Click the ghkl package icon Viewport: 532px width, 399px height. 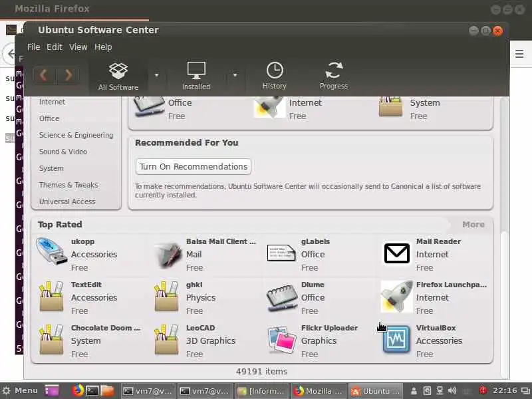pos(166,297)
